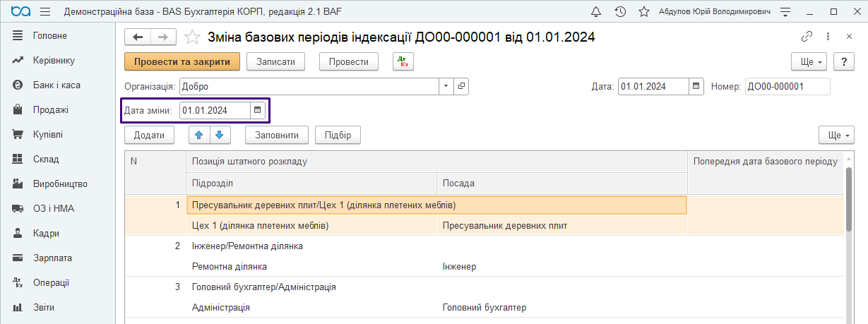This screenshot has width=868, height=324.
Task: Copy link to document icon
Action: (807, 37)
